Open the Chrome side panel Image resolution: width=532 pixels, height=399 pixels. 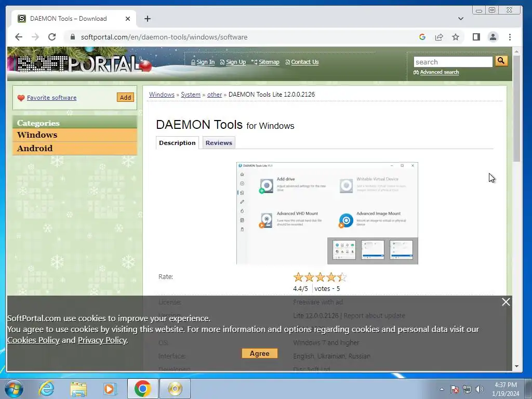pyautogui.click(x=476, y=37)
